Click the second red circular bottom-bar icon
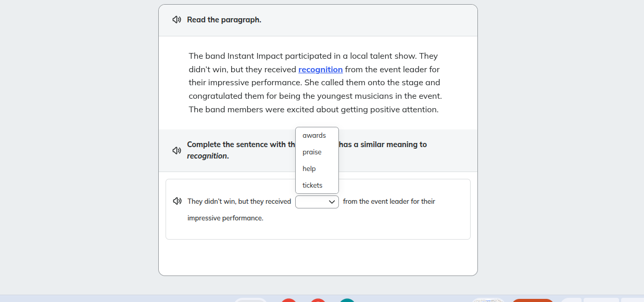The height and width of the screenshot is (302, 644). [x=318, y=300]
